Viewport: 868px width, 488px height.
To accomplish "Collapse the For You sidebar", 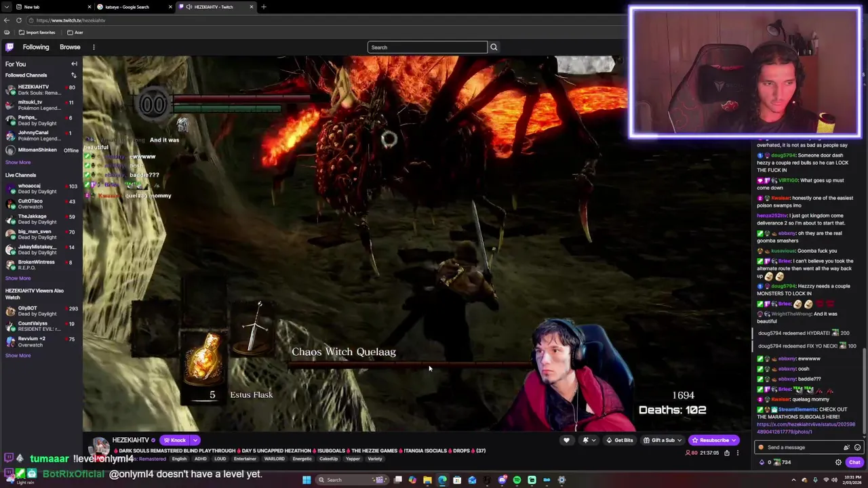I will (74, 64).
